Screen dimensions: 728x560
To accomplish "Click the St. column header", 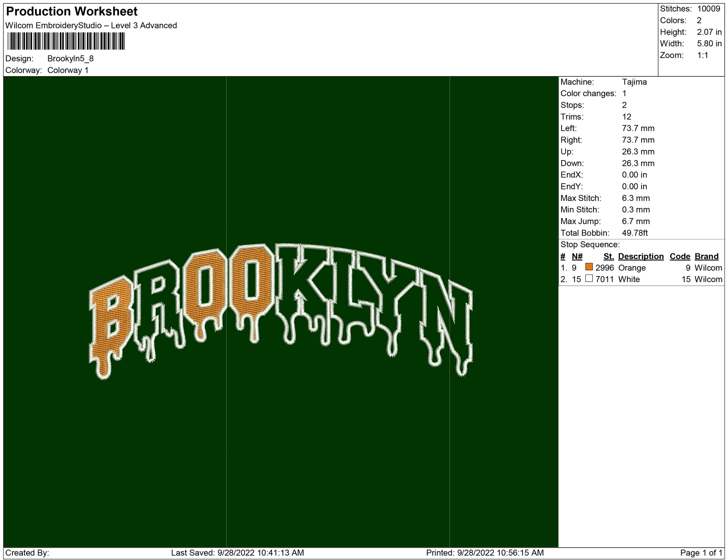I will click(x=608, y=256).
